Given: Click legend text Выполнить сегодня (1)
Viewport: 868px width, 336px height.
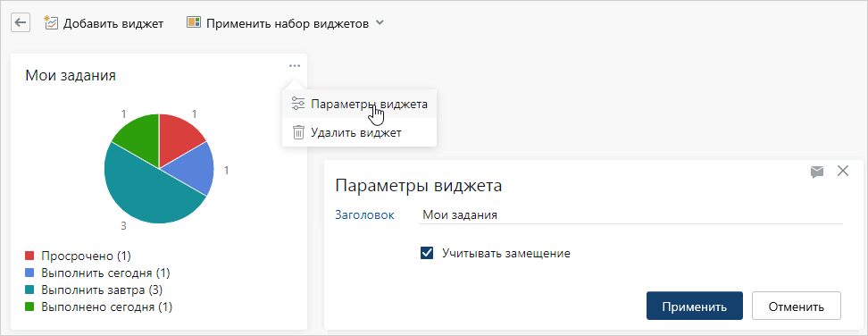Looking at the screenshot, I should (x=105, y=273).
